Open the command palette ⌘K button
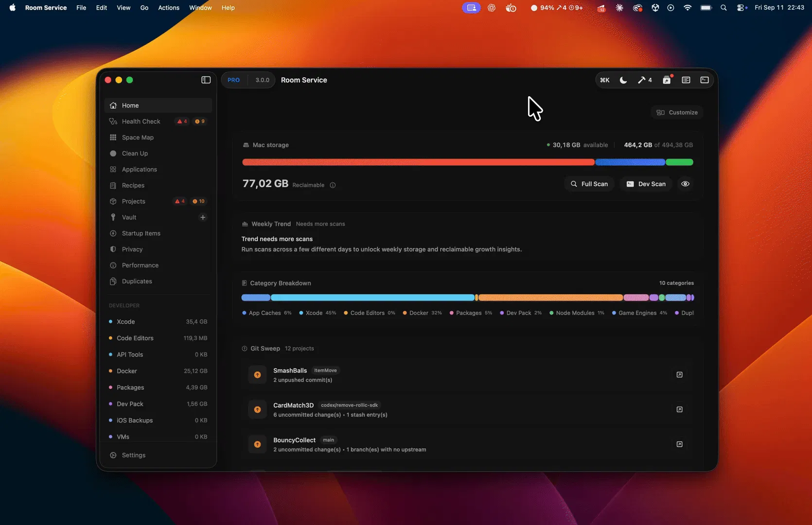 pyautogui.click(x=604, y=80)
